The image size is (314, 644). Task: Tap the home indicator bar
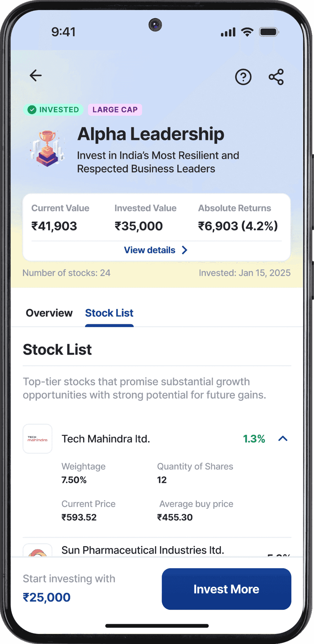[x=157, y=626]
